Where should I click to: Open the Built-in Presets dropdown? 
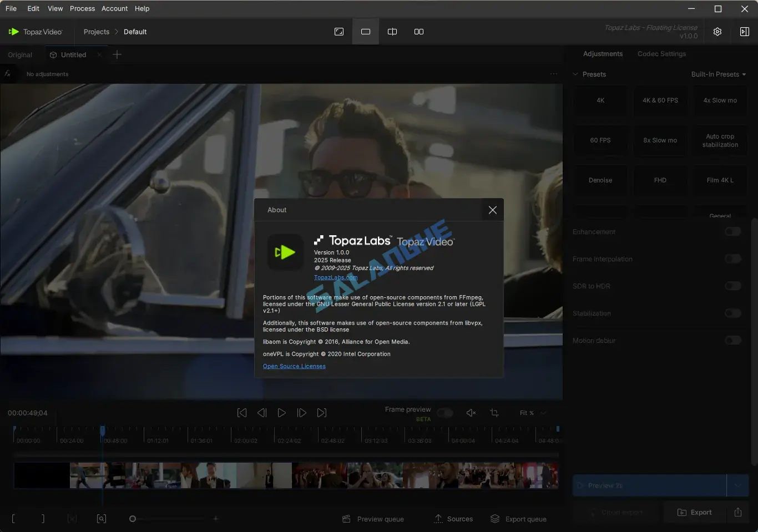tap(718, 74)
